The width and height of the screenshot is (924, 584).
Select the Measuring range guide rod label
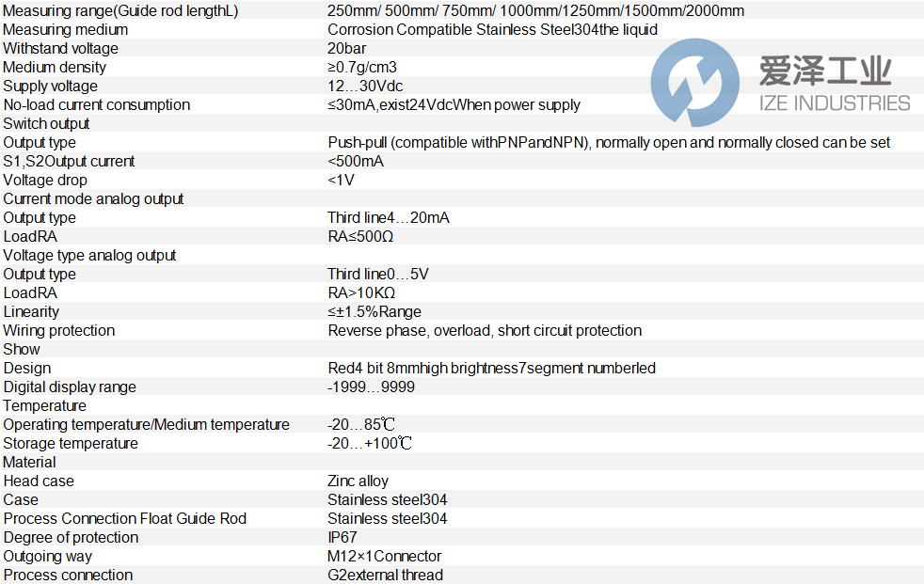(x=120, y=11)
